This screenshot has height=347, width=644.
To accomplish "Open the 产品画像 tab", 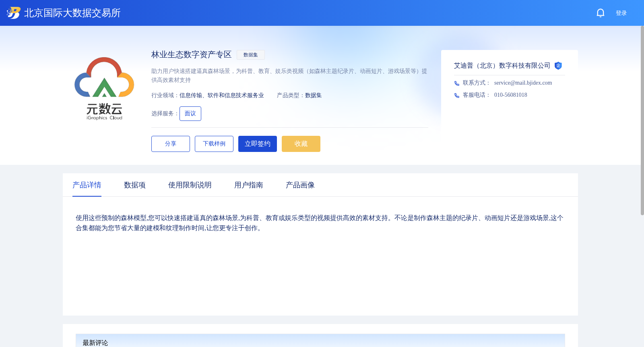I will click(300, 185).
